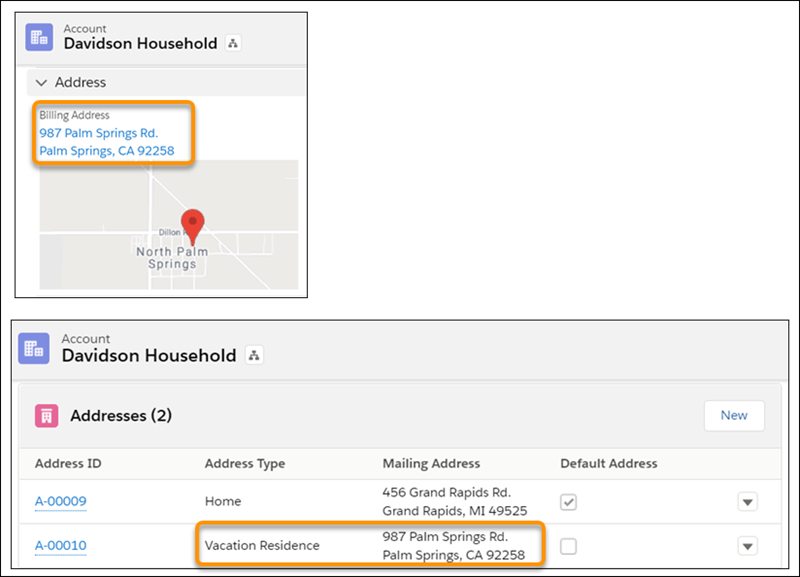Image resolution: width=800 pixels, height=577 pixels.
Task: Click the New button in Addresses
Action: pyautogui.click(x=734, y=415)
